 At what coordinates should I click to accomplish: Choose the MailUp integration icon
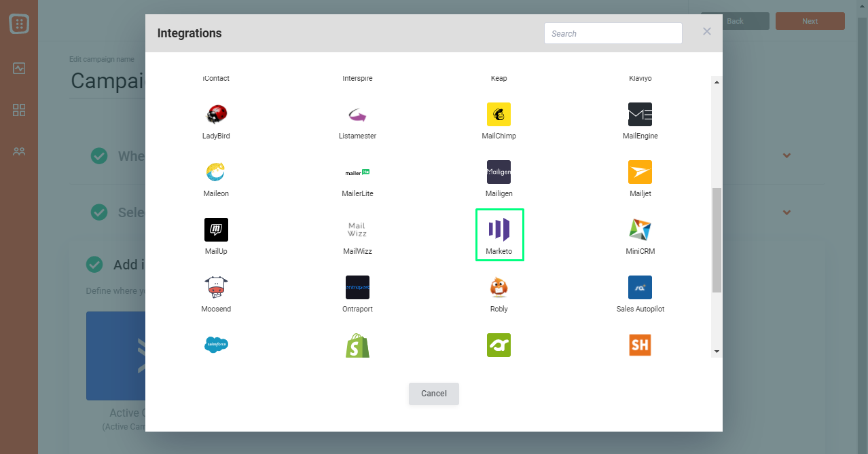pos(216,230)
